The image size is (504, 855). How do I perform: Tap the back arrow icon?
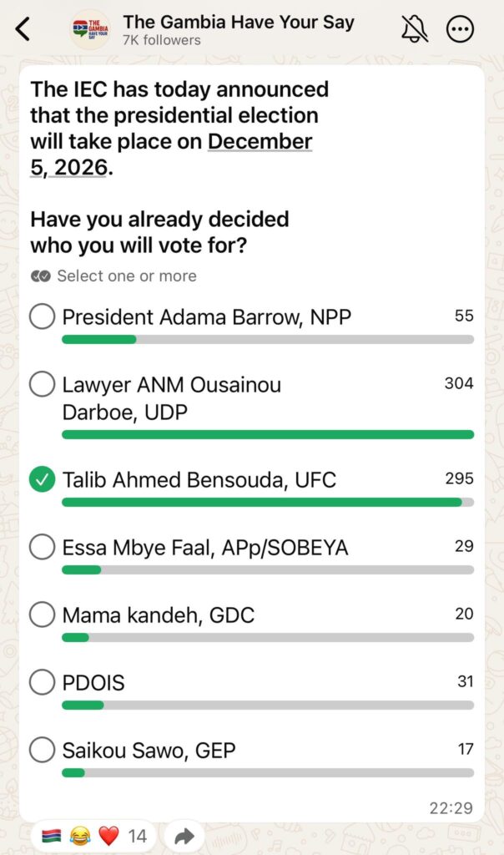point(23,29)
